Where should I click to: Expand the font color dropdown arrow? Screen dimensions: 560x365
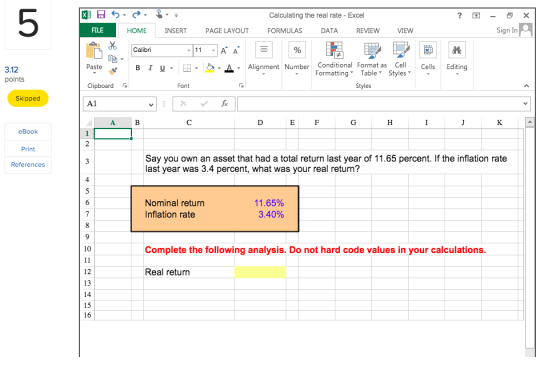click(x=239, y=68)
